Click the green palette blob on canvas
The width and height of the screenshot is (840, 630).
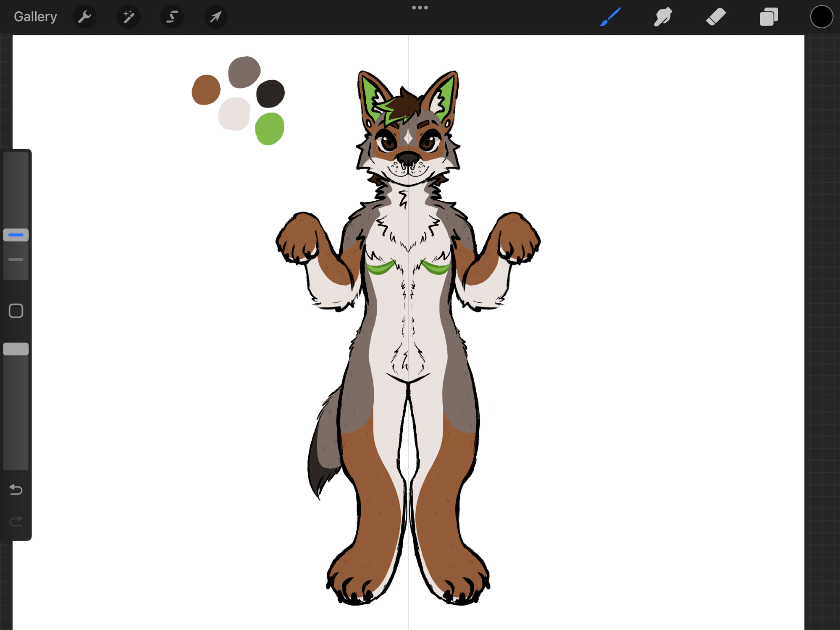point(270,129)
